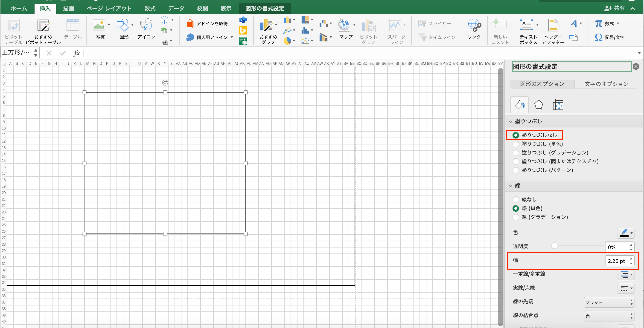
Task: Select Shape Options (図形のオプション) tab
Action: pos(542,84)
